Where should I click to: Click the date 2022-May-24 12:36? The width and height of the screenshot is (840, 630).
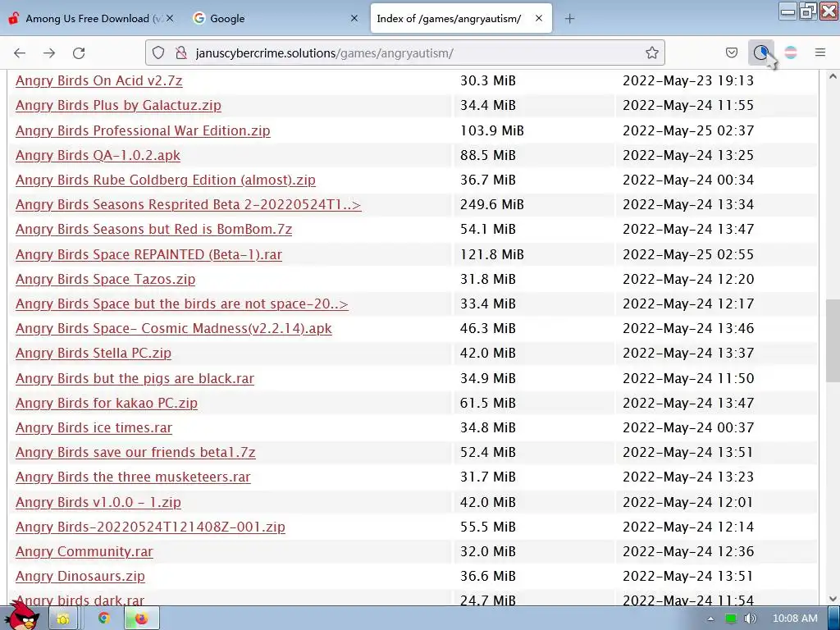pos(688,550)
